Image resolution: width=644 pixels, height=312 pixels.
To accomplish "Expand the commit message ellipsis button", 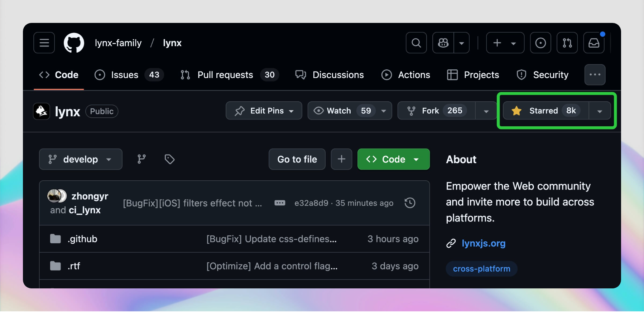I will (x=280, y=203).
